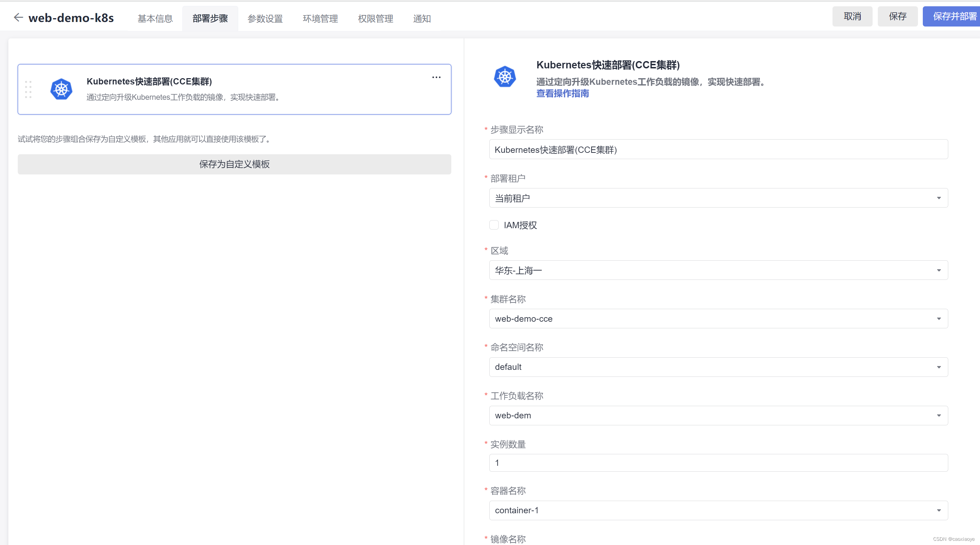This screenshot has width=980, height=545.
Task: Open the ellipsis menu on the step card
Action: coord(436,77)
